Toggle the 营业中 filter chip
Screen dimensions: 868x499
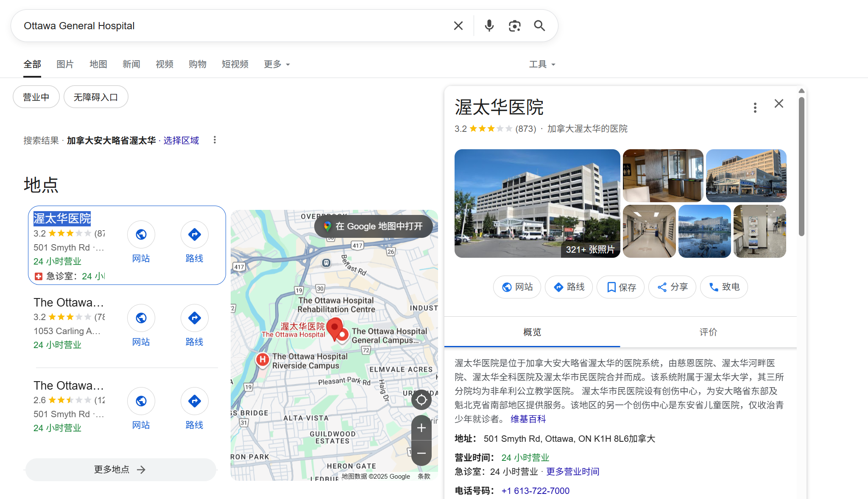[36, 97]
